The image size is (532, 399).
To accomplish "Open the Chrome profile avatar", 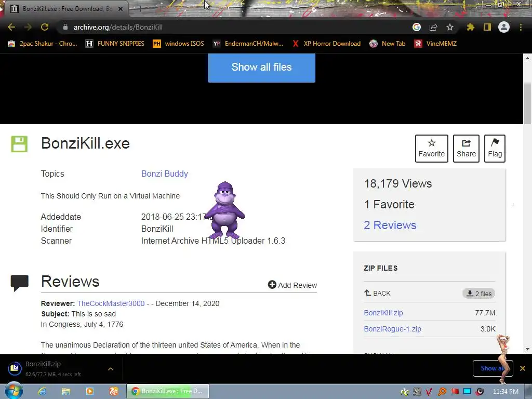I will (504, 27).
